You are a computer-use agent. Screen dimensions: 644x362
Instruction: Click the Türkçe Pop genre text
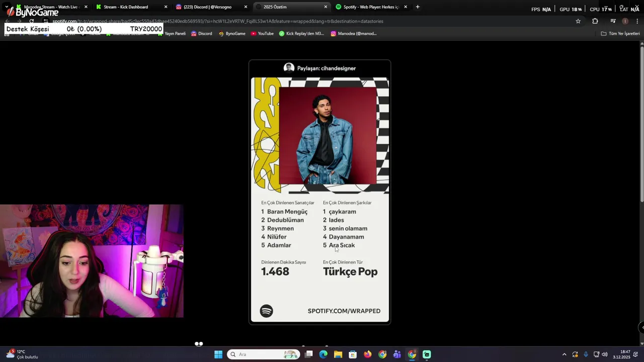point(350,272)
